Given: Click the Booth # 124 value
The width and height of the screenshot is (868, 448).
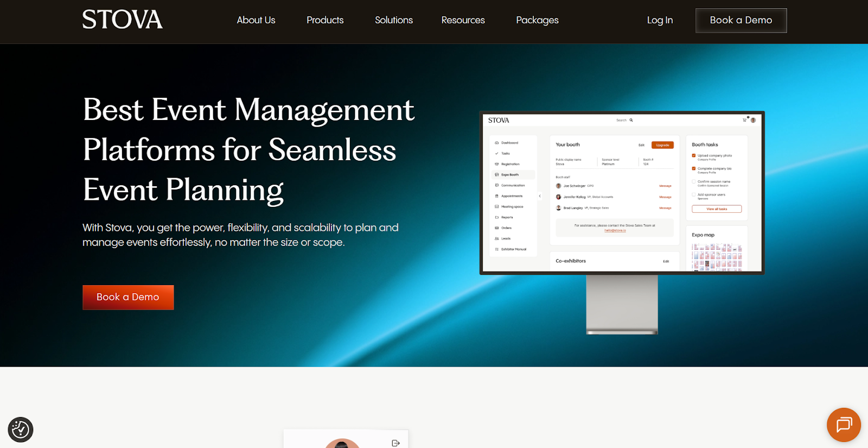Looking at the screenshot, I should coord(646,164).
